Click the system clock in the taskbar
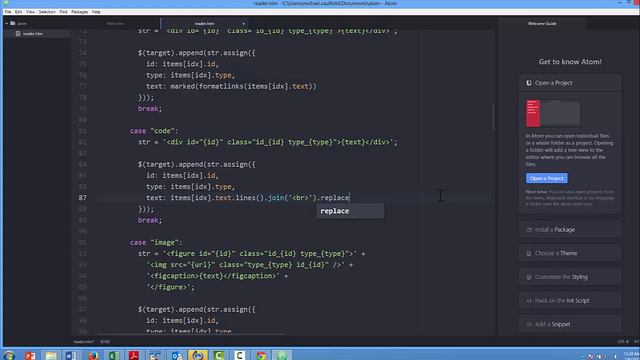The image size is (640, 360). point(631,355)
